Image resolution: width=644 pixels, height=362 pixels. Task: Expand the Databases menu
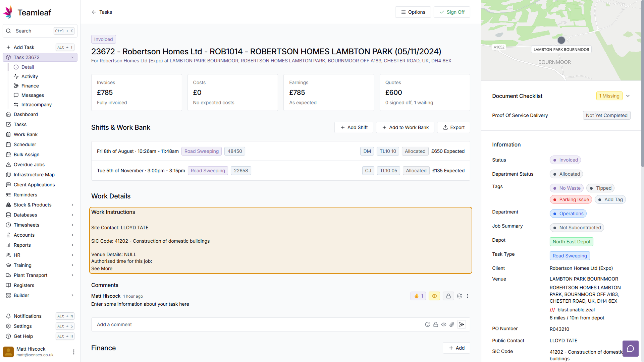point(72,215)
